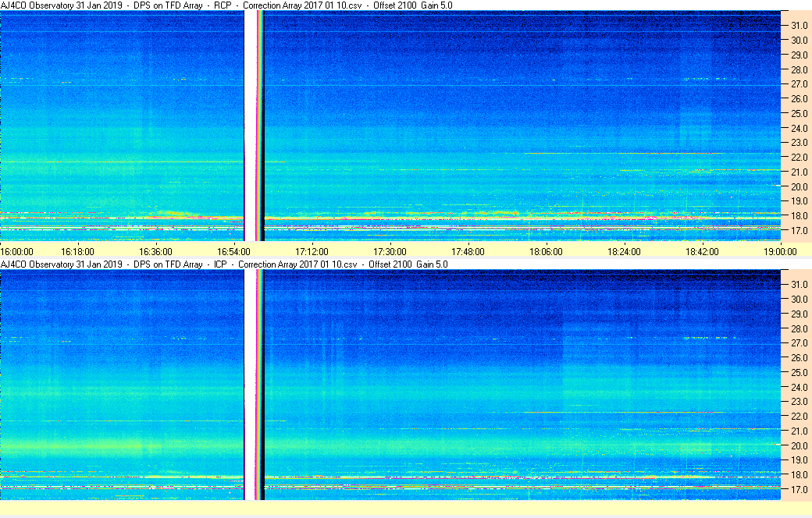Click the 24.0 frequency label on ICP plot

[799, 387]
